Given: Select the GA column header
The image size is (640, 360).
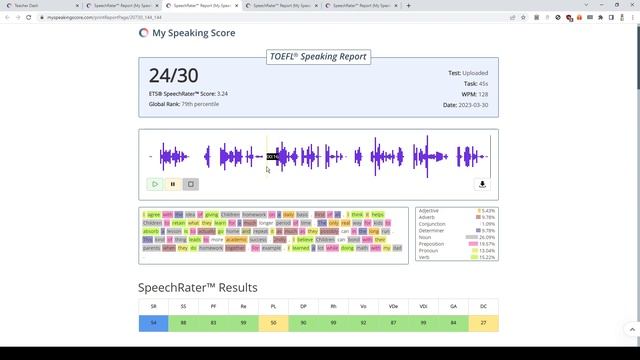Looking at the screenshot, I should click(x=453, y=307).
